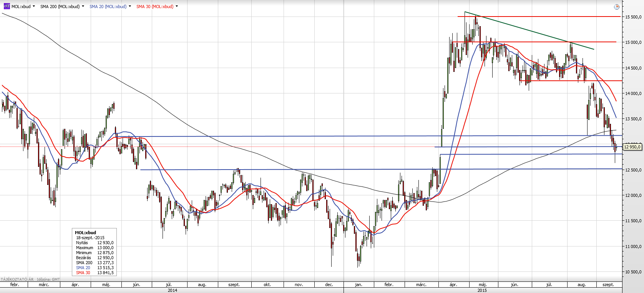Open the red SMA 30 (MOL:xbud) dropdown
Screen dimensions: 644x293
[177, 7]
